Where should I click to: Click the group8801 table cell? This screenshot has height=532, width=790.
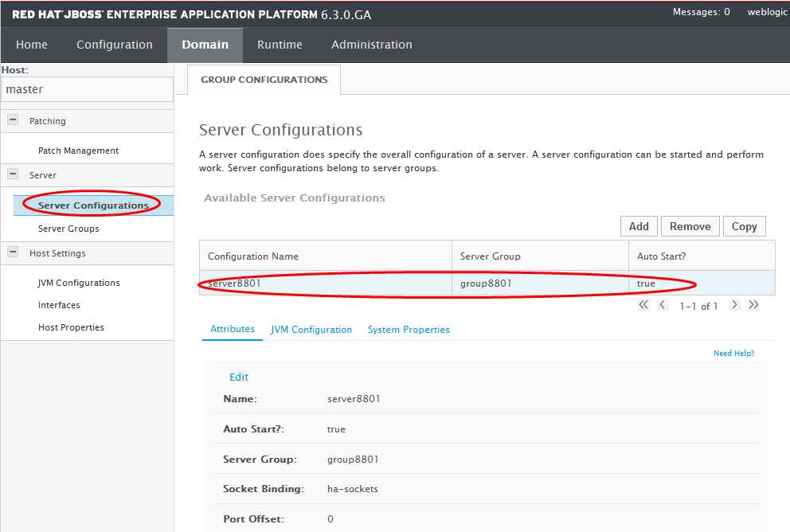coord(540,284)
